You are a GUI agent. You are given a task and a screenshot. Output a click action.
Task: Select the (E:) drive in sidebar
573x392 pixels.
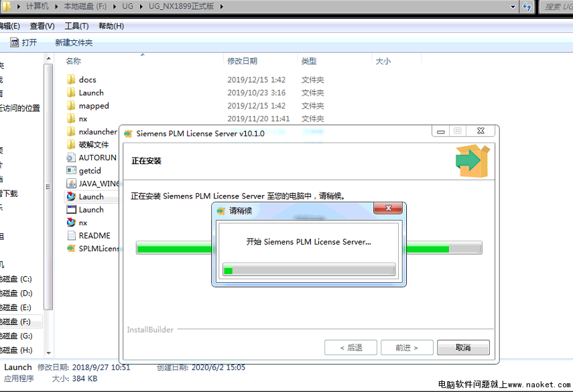point(15,308)
